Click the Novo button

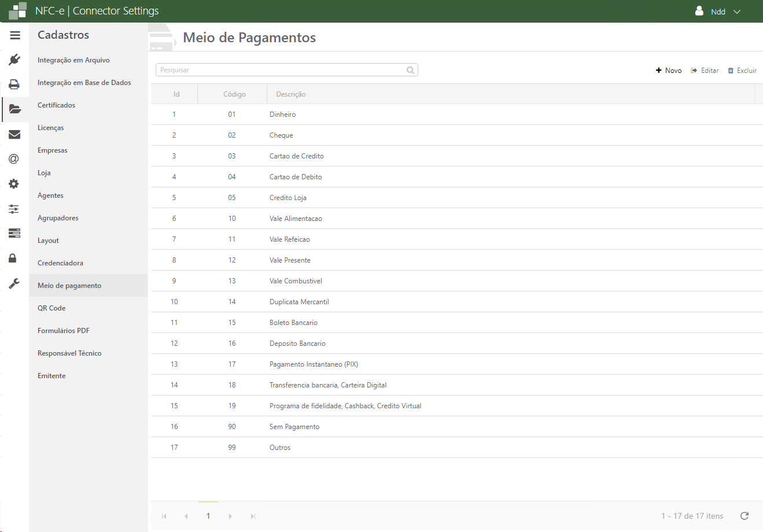(x=669, y=71)
